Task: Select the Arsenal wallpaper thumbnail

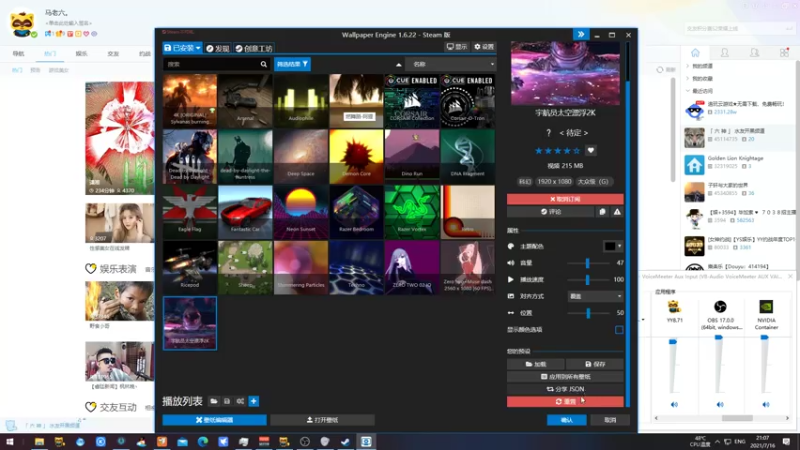Action: (x=245, y=101)
